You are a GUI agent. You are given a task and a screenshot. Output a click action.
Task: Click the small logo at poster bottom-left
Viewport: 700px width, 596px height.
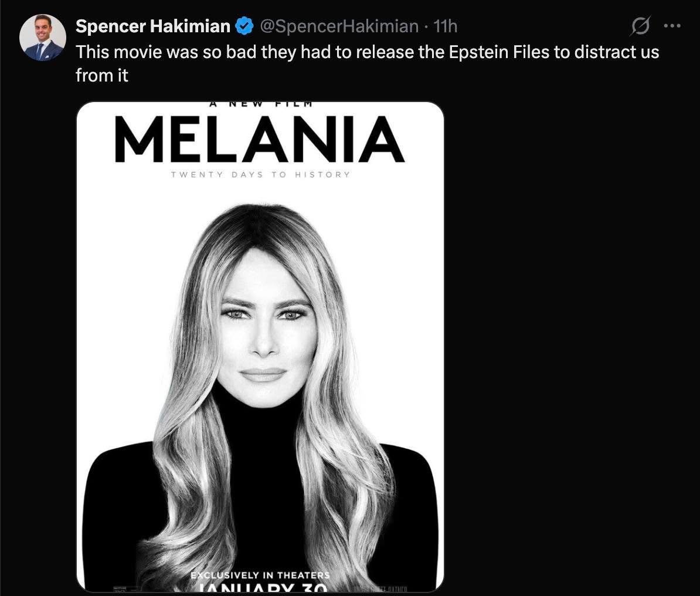122,588
